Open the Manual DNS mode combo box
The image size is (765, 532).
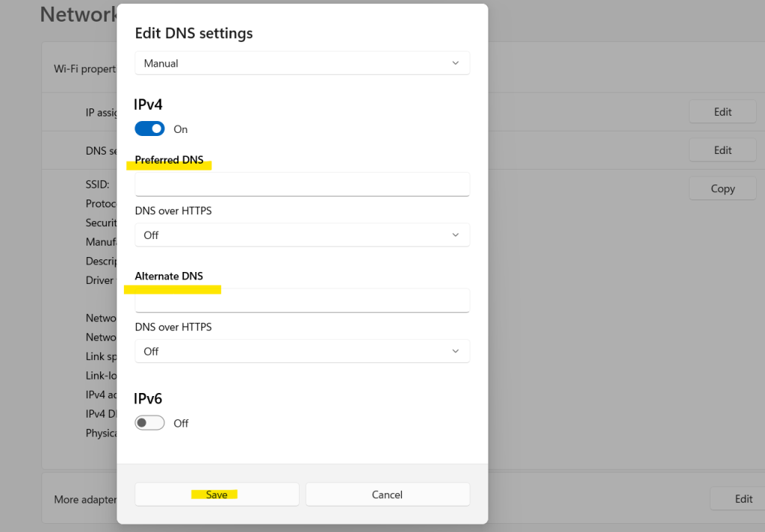[302, 64]
